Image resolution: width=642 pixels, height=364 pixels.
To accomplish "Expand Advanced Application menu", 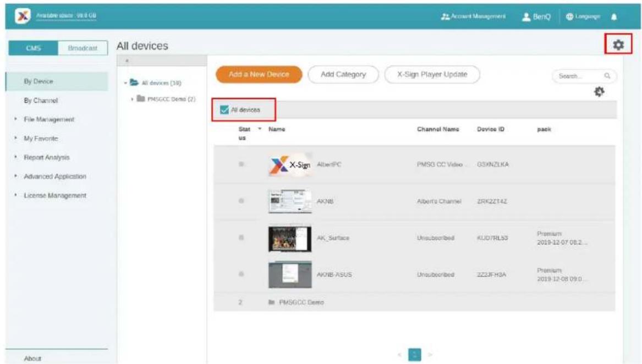I will point(55,177).
